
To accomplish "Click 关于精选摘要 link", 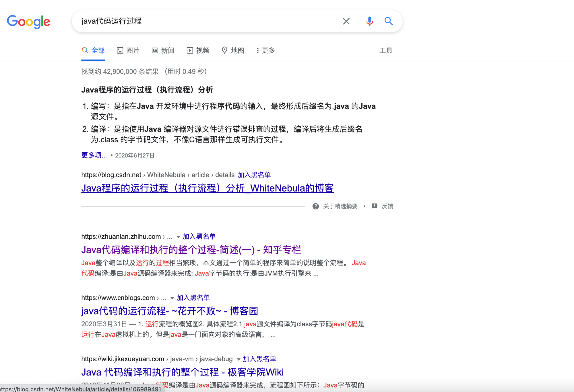I will pos(340,206).
